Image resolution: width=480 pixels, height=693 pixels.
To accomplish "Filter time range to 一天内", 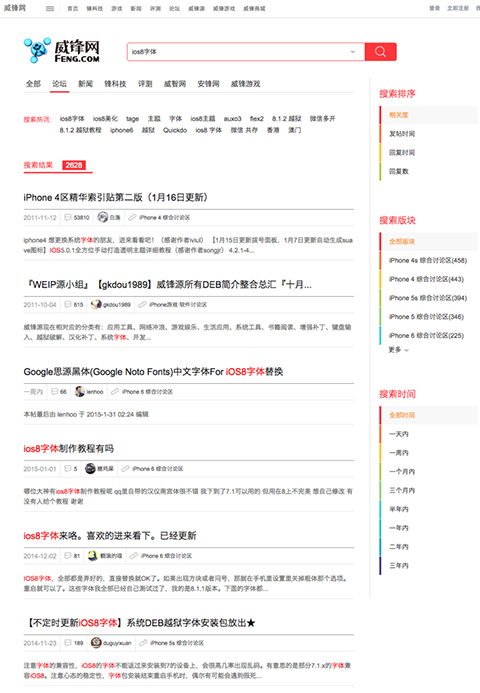I will click(399, 434).
